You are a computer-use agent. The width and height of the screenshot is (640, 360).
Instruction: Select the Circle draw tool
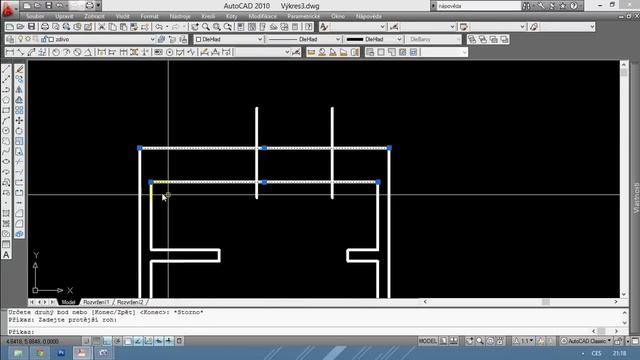(6, 131)
